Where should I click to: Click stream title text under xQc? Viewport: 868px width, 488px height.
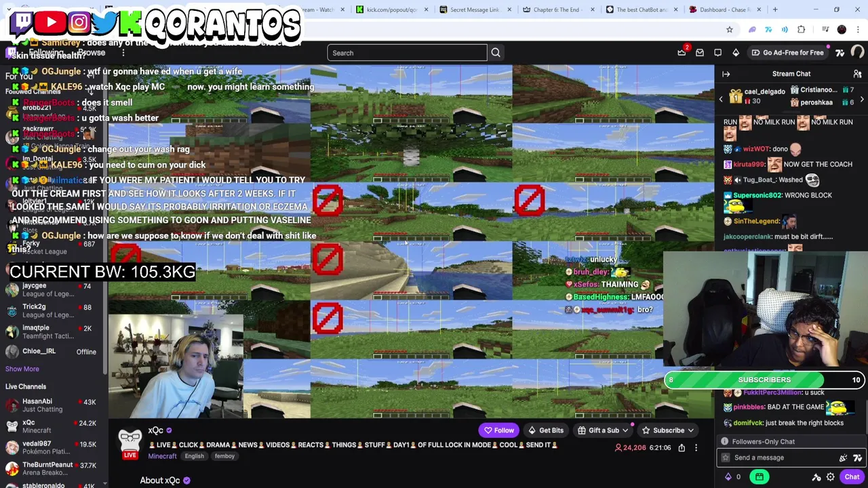point(353,445)
